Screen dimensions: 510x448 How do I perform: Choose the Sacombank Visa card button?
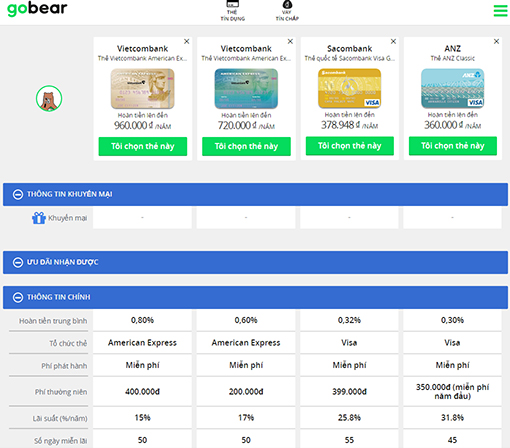[x=350, y=146]
